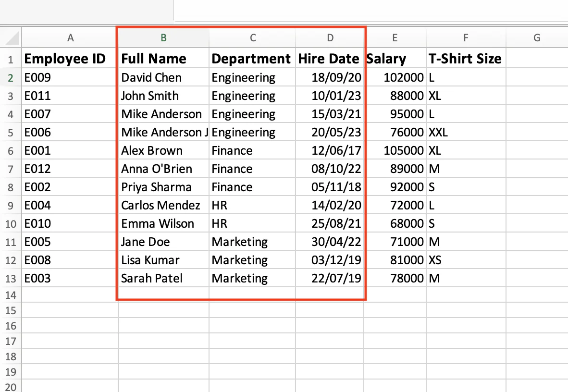568x392 pixels.
Task: Click the HR cell in Carlos Mendez row
Action: [252, 205]
